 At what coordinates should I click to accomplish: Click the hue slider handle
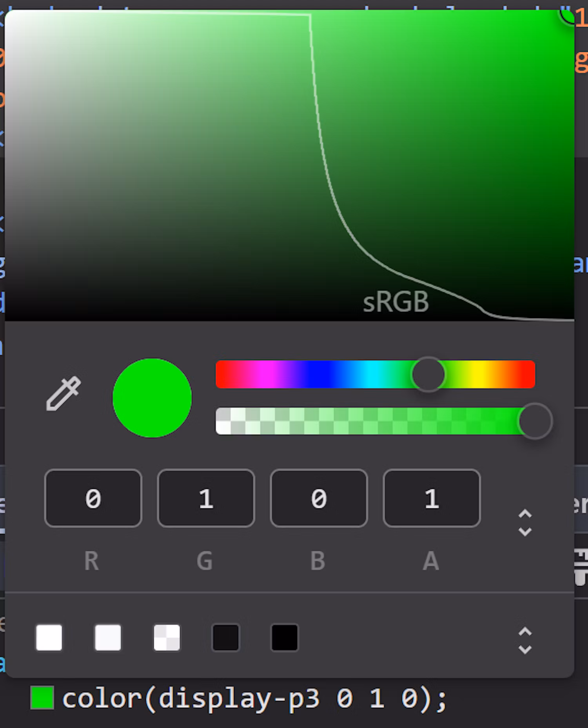[428, 374]
